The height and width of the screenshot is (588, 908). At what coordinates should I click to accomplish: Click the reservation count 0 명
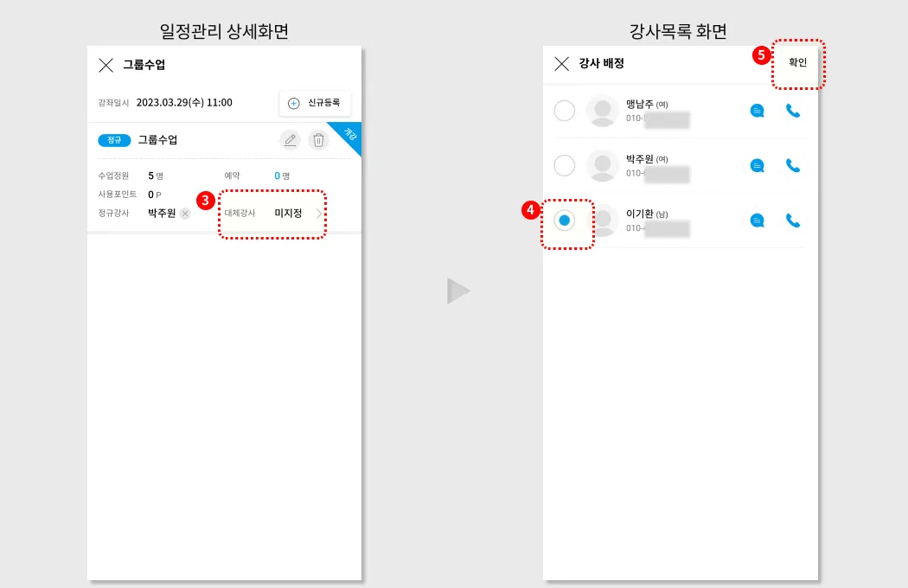point(282,176)
